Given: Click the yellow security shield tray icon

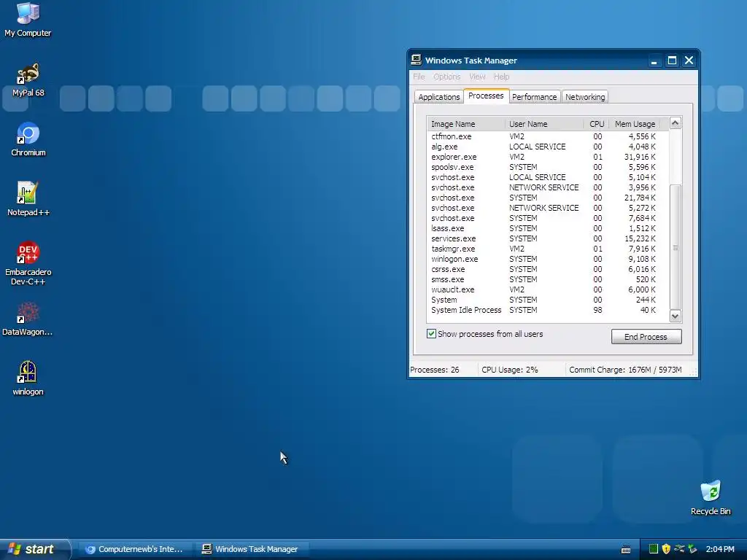Looking at the screenshot, I should (x=666, y=549).
